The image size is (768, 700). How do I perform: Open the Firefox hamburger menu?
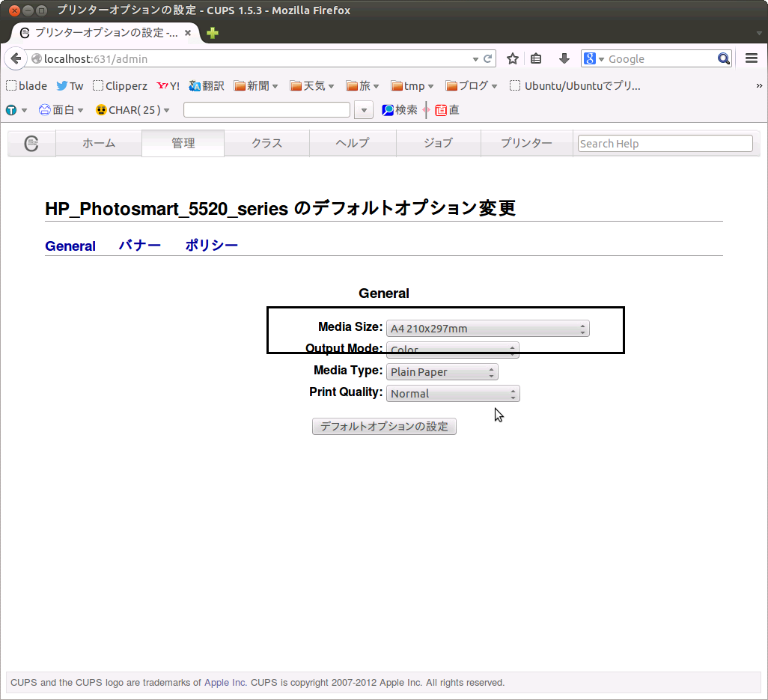click(x=752, y=58)
